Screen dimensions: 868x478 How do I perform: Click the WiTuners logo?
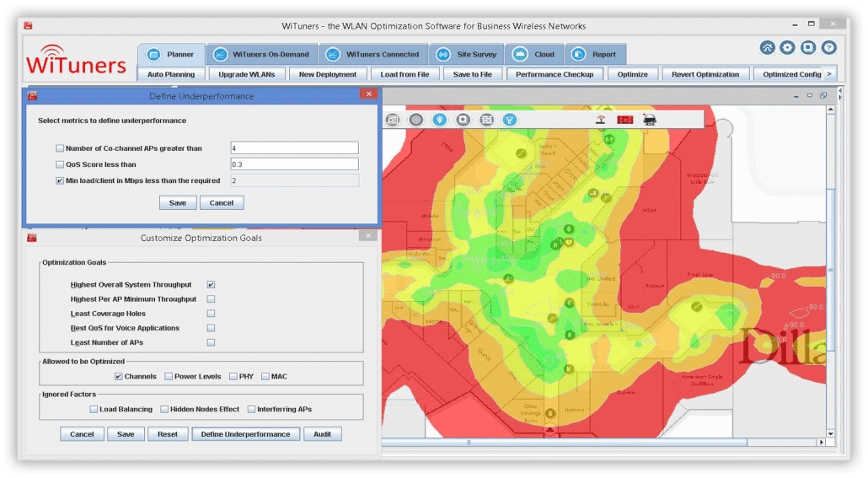[x=76, y=60]
